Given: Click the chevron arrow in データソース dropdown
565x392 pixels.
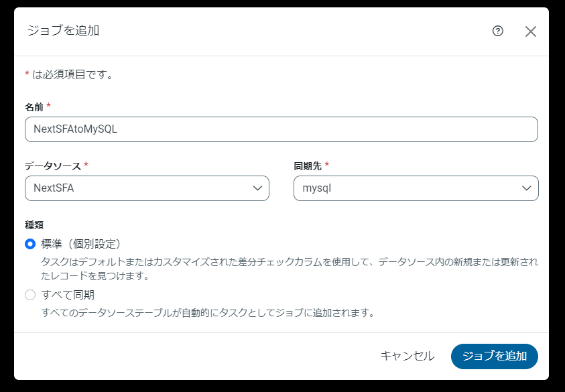Looking at the screenshot, I should pyautogui.click(x=257, y=188).
